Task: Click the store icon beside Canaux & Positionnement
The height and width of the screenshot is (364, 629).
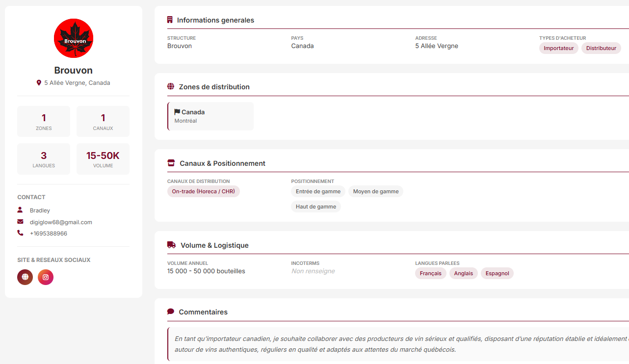Action: 171,163
